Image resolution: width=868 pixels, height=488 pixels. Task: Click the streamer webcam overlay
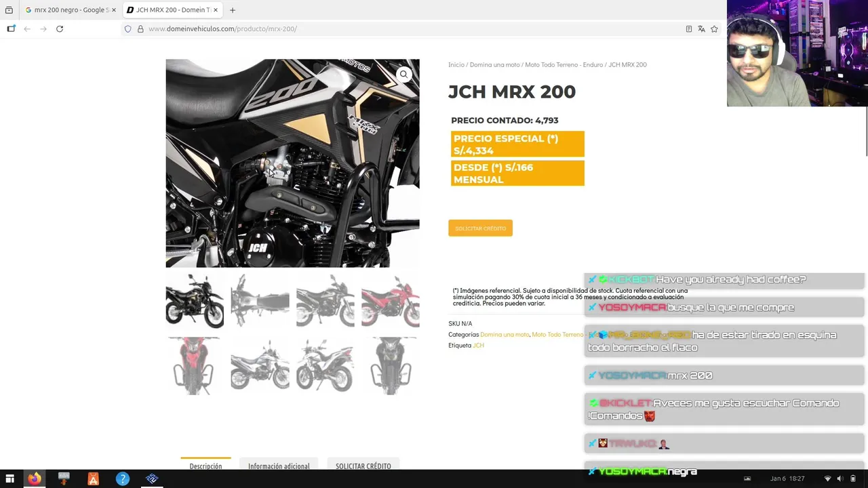pyautogui.click(x=797, y=54)
